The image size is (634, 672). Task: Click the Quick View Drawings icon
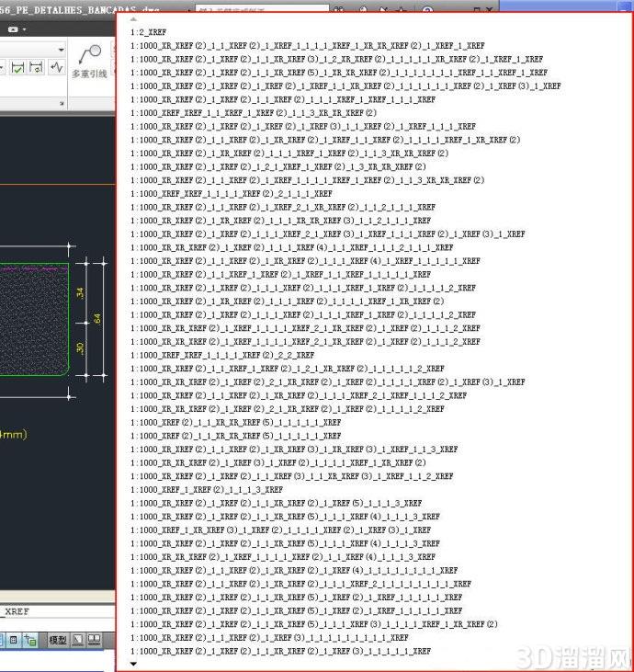pyautogui.click(x=95, y=640)
